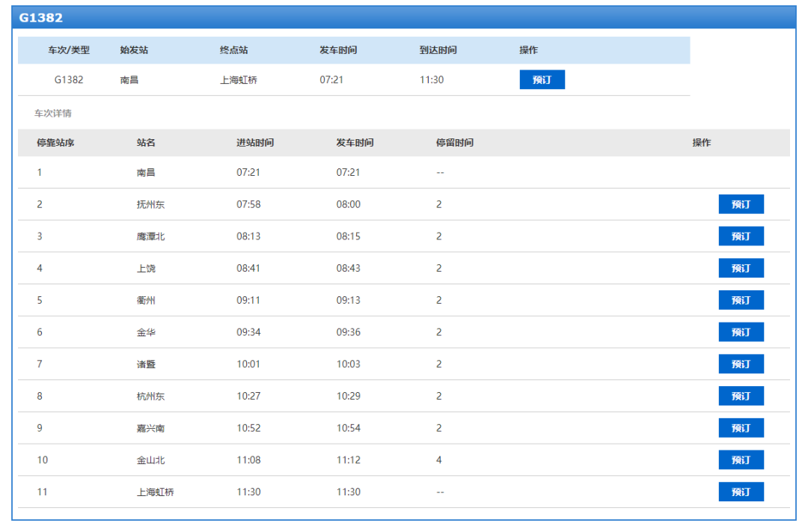The width and height of the screenshot is (808, 532).
Task: Select arrival time 10:01 at 诸暨
Action: [248, 364]
